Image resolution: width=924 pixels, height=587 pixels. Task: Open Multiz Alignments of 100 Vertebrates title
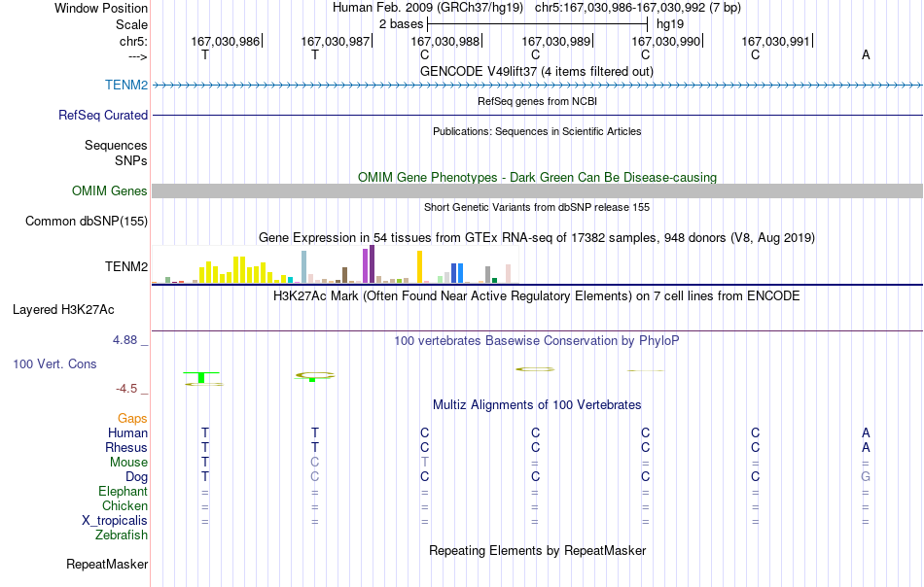point(537,404)
